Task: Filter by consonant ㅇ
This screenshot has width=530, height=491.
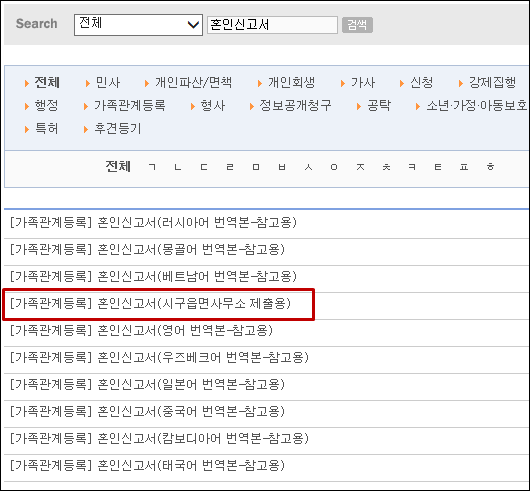Action: click(x=334, y=167)
